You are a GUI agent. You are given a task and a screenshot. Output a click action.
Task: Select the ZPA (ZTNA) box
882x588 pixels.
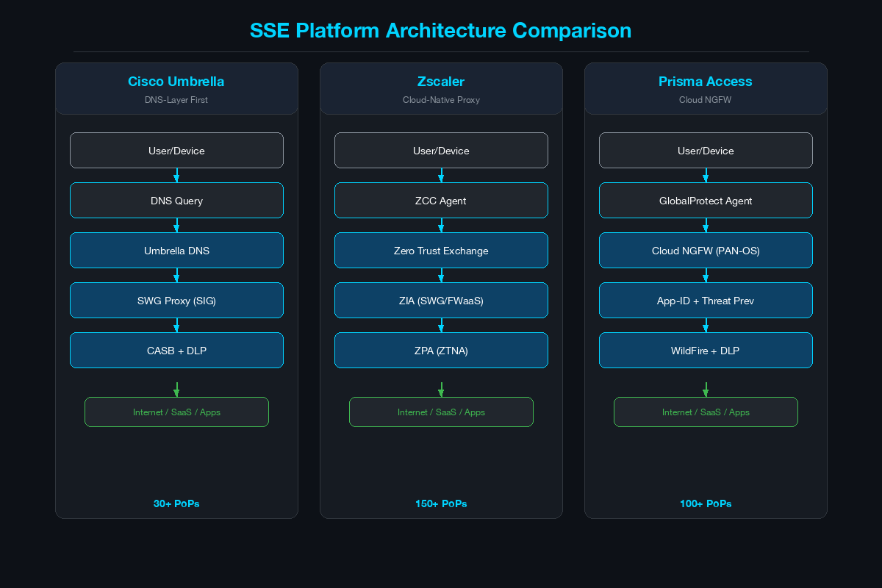pyautogui.click(x=441, y=351)
